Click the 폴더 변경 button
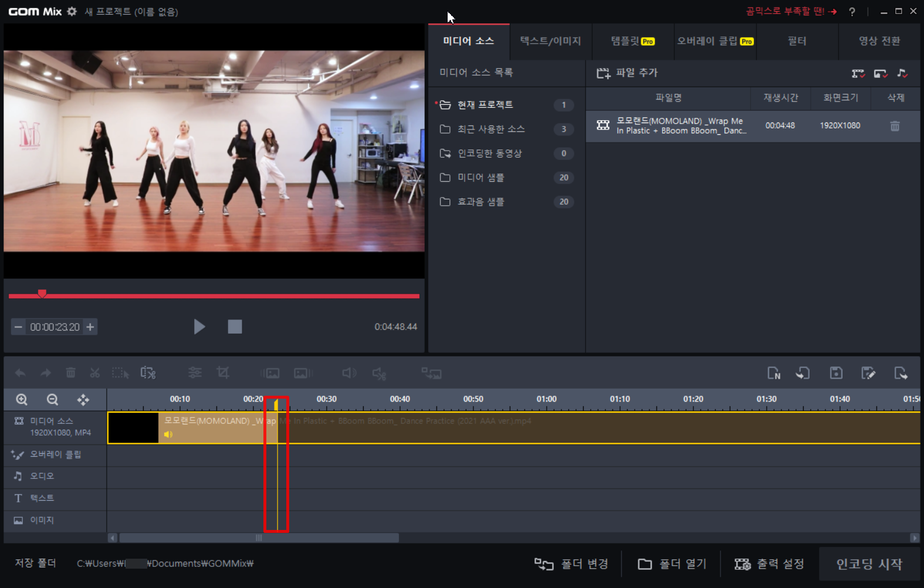 571,564
